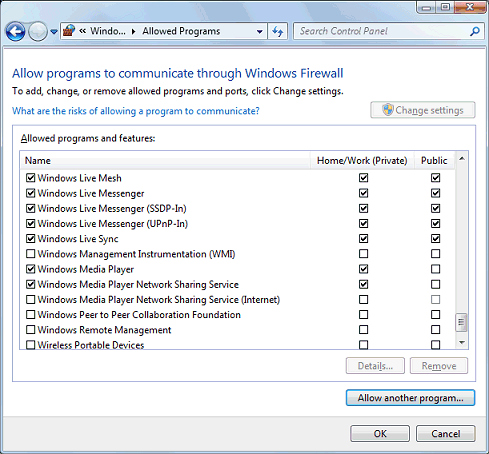Image resolution: width=489 pixels, height=454 pixels.
Task: Click the Refresh button
Action: pos(277,31)
